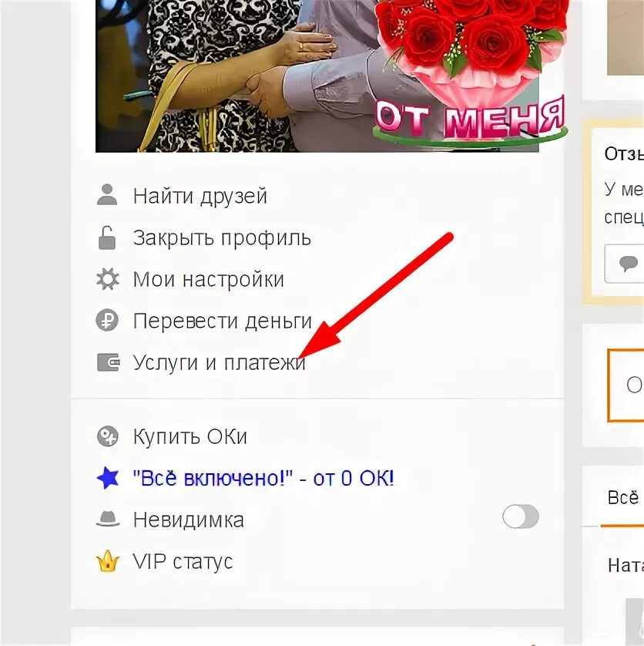Screen dimensions: 644x646
Task: Select VIP статус option
Action: point(183,561)
